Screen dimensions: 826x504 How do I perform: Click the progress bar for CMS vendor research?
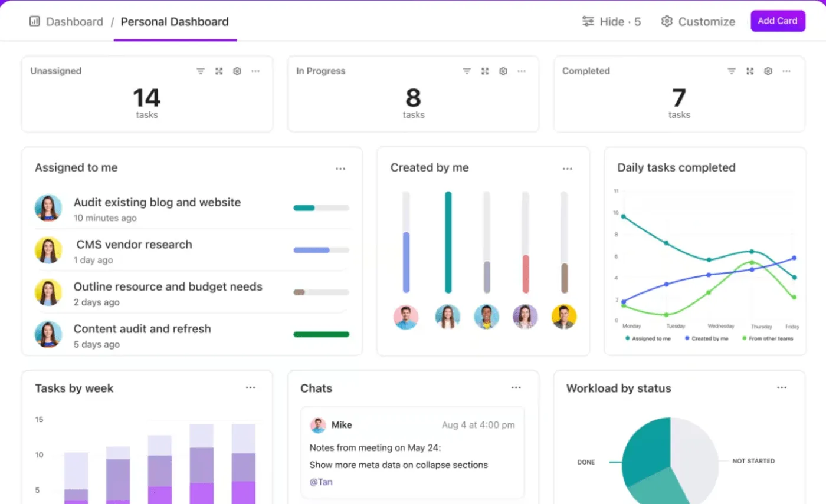pos(321,249)
